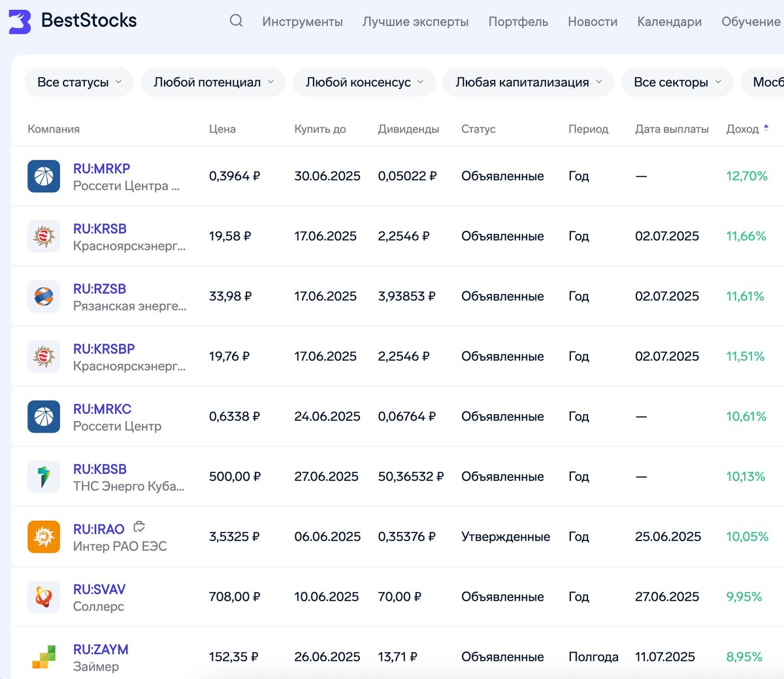Click the 3,93853 ₽ dividend value
This screenshot has height=679, width=784.
(x=406, y=297)
